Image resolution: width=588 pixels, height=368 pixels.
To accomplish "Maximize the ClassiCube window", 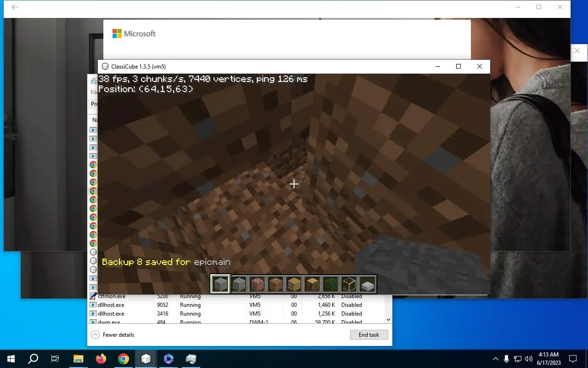I will coord(458,66).
